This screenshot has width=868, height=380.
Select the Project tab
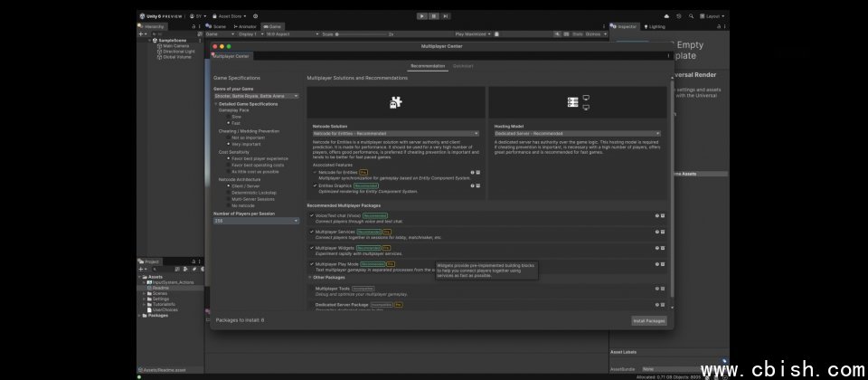pyautogui.click(x=149, y=261)
